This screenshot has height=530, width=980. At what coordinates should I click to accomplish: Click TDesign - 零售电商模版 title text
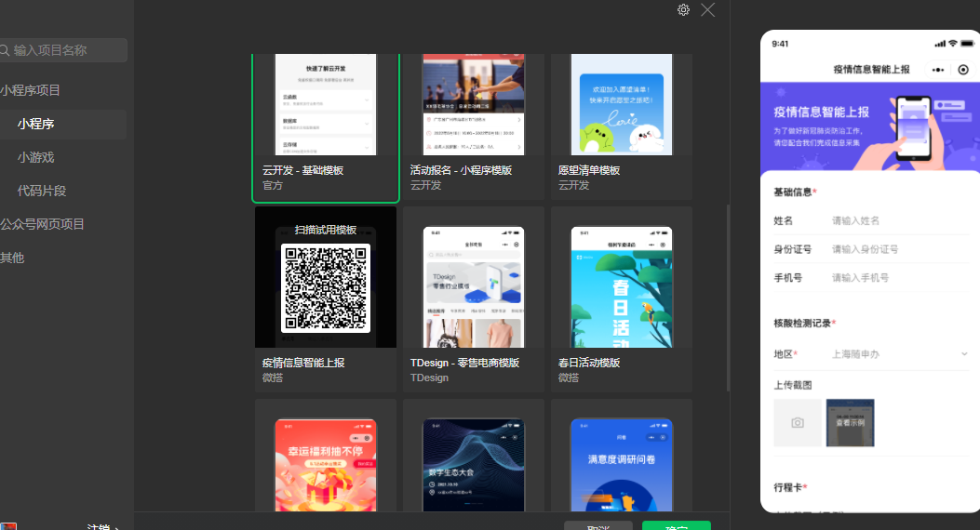(x=464, y=362)
